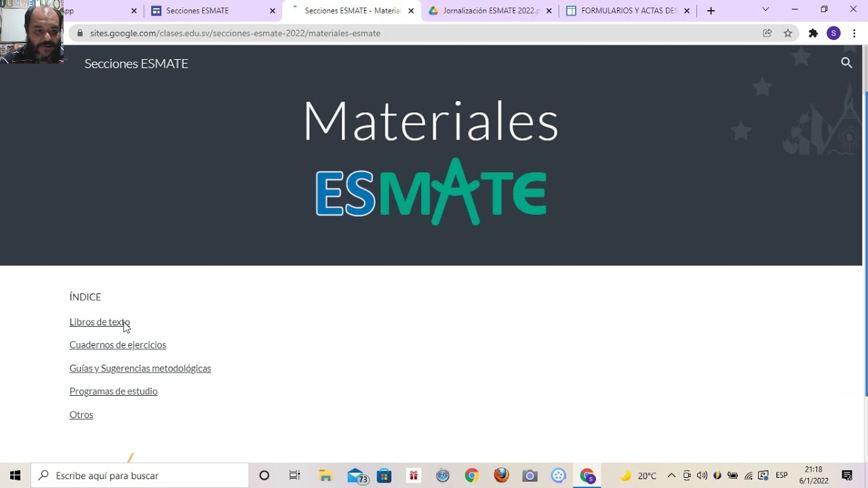
Task: Open Task View on the taskbar
Action: click(294, 475)
